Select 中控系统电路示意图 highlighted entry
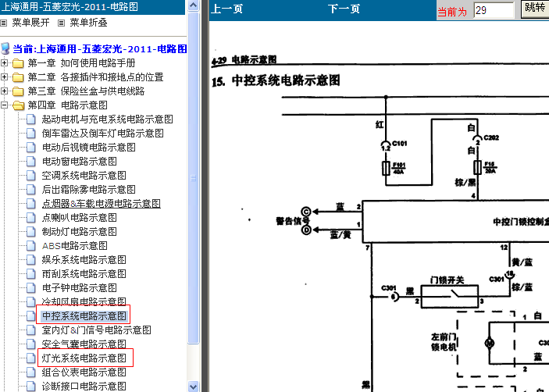Image resolution: width=549 pixels, height=392 pixels. 84,315
